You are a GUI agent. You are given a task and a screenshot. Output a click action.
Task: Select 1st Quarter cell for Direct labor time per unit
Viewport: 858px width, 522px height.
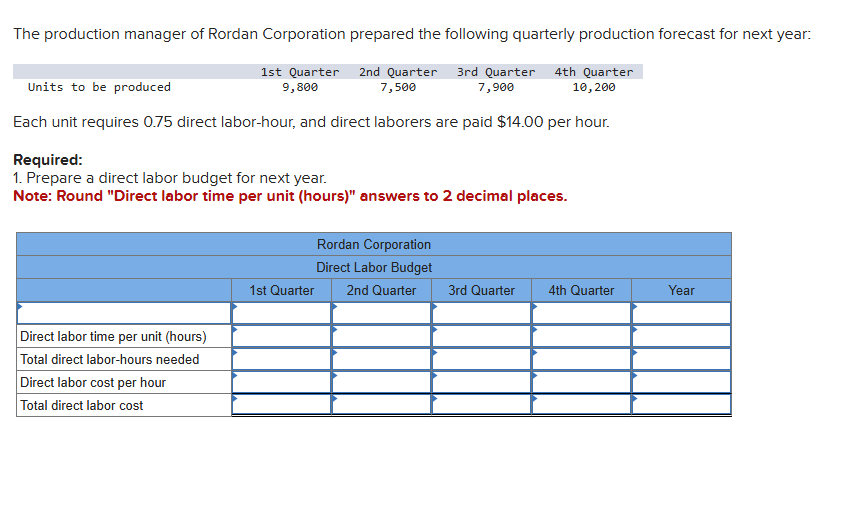click(281, 336)
